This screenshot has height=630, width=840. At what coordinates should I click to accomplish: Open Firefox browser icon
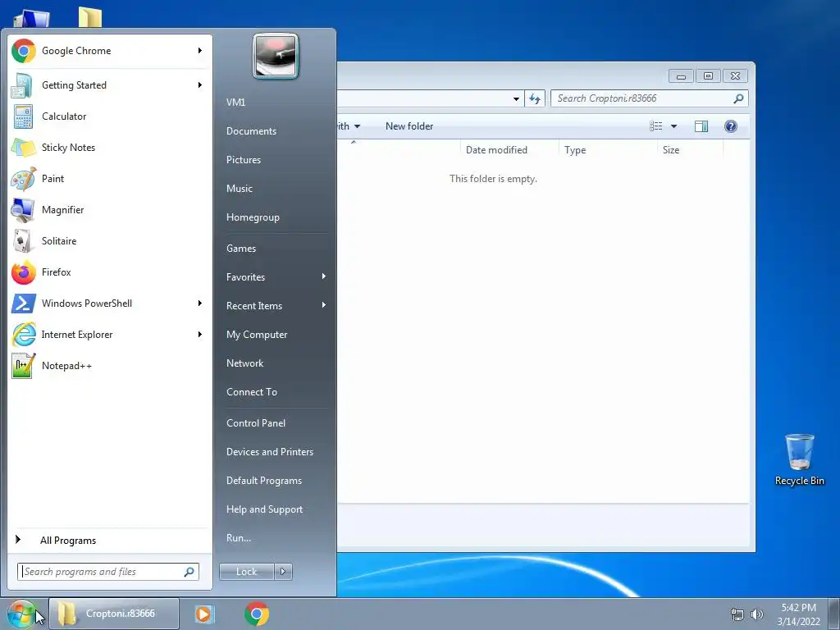(x=24, y=272)
